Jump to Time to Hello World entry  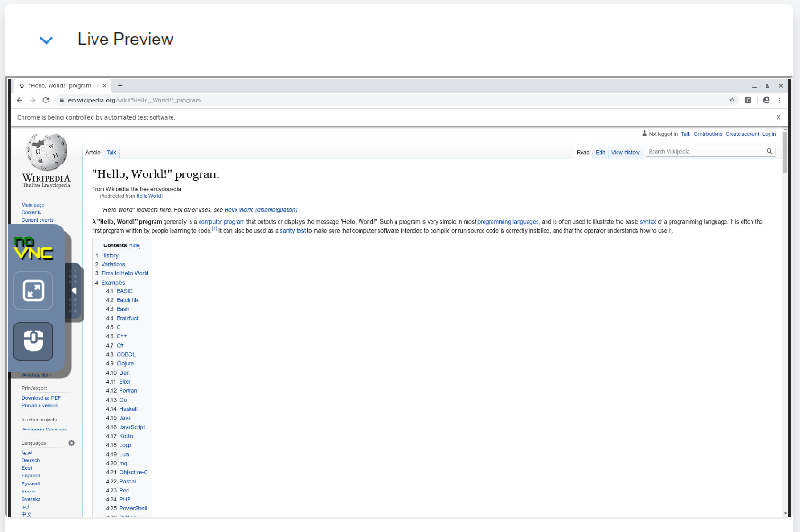[x=124, y=273]
